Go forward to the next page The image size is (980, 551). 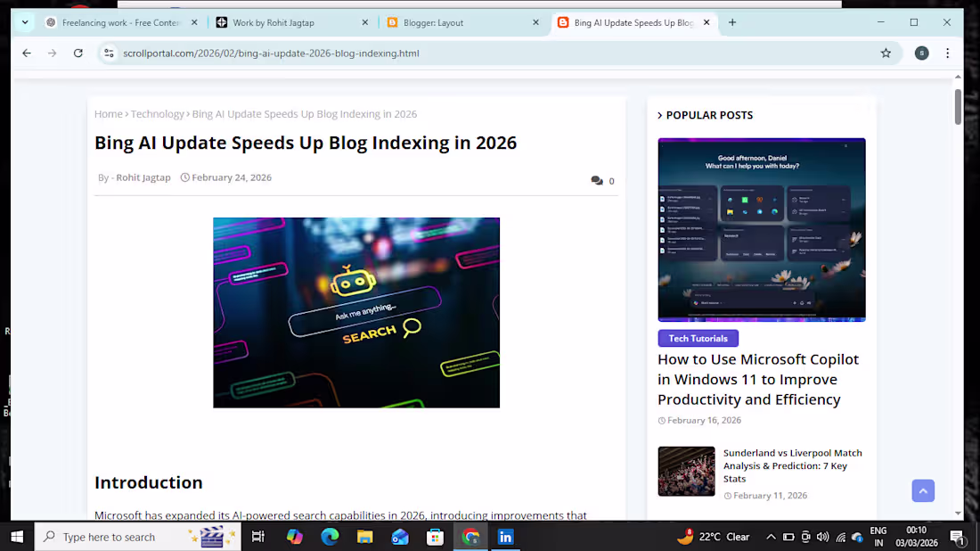tap(53, 53)
